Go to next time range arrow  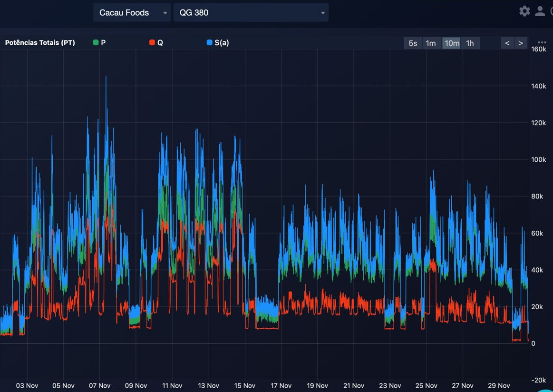(x=521, y=43)
